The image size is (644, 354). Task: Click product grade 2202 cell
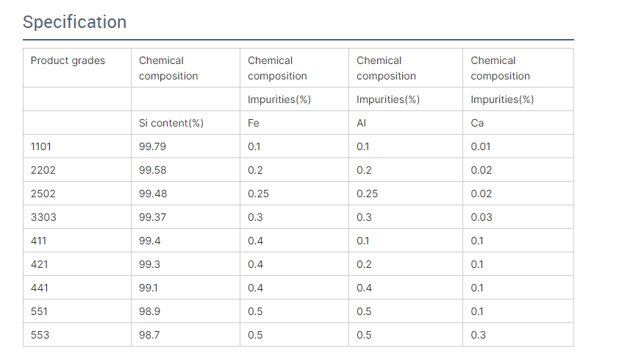pos(43,170)
